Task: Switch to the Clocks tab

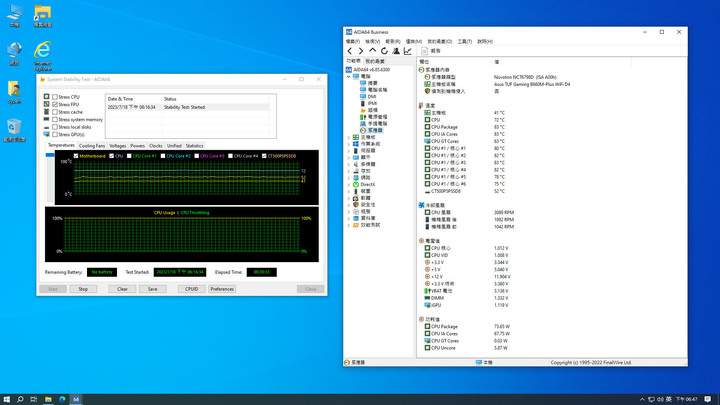Action: (x=156, y=146)
